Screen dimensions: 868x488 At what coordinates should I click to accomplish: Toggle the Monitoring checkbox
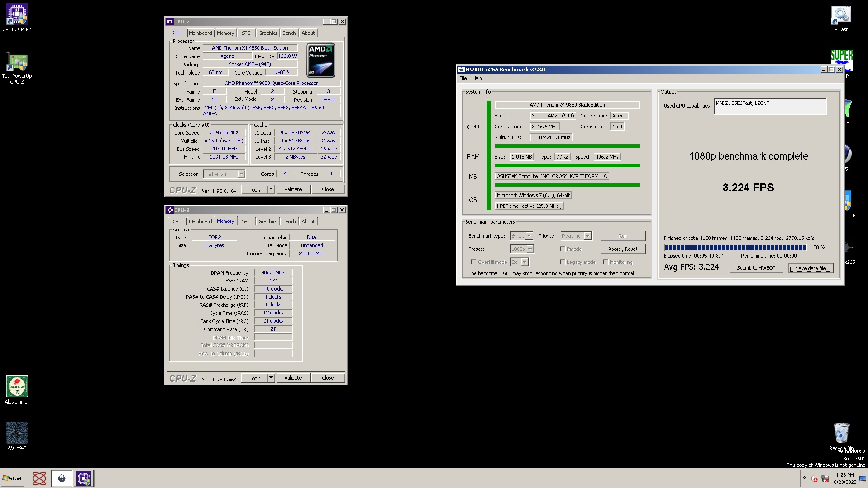(x=605, y=262)
